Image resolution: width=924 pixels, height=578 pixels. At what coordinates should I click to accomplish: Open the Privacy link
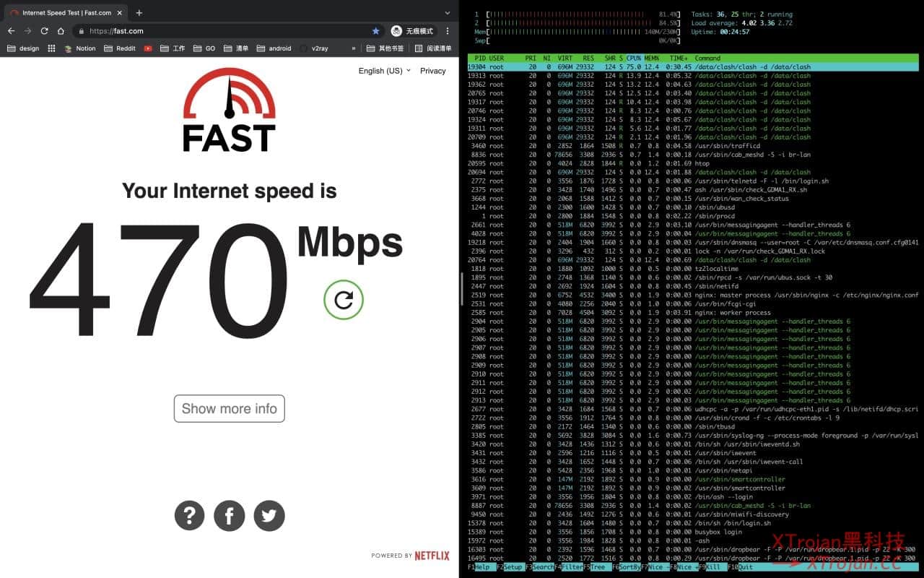pyautogui.click(x=433, y=71)
